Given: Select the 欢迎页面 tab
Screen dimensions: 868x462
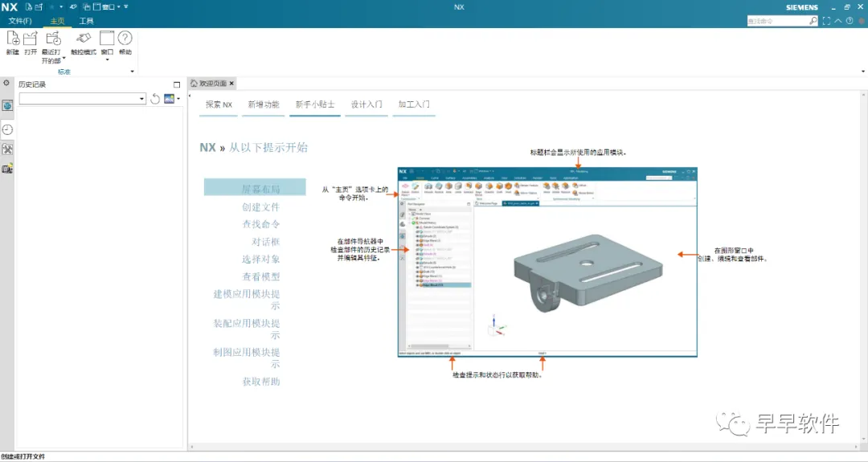Looking at the screenshot, I should pyautogui.click(x=212, y=84).
